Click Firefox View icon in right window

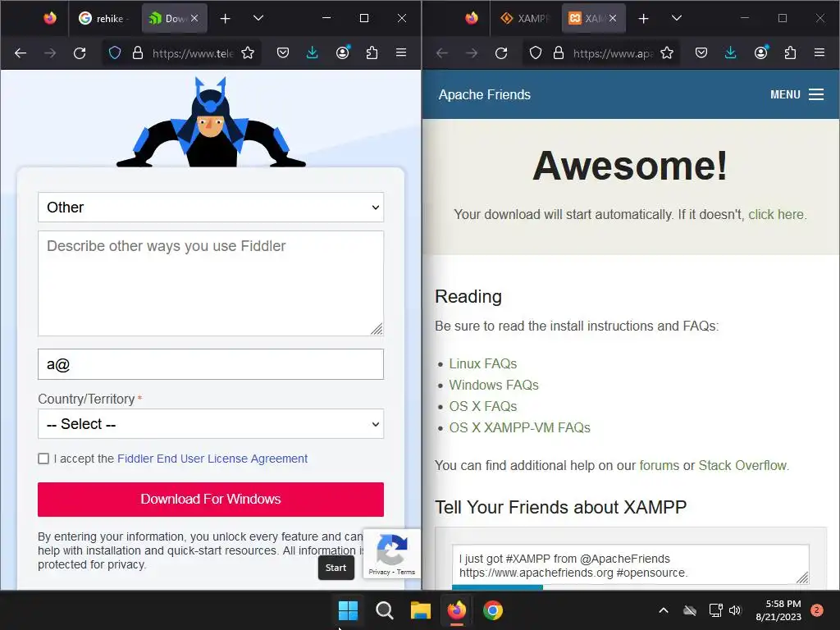pos(472,18)
